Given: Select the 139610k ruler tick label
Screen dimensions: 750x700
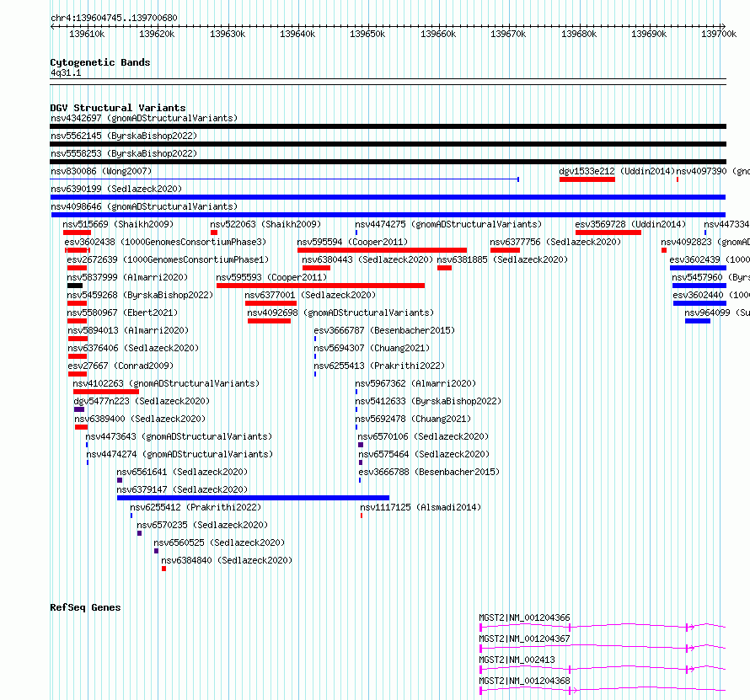Looking at the screenshot, I should [x=87, y=34].
